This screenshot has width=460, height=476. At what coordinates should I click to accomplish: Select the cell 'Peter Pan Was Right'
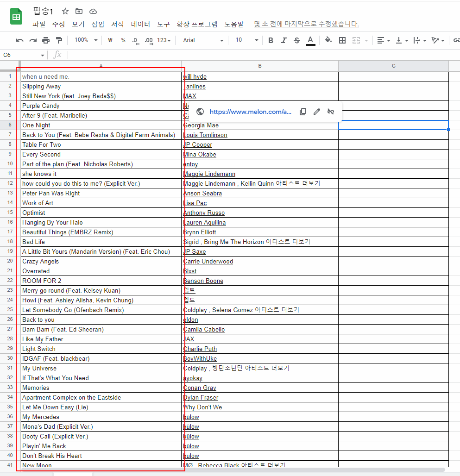(x=101, y=193)
